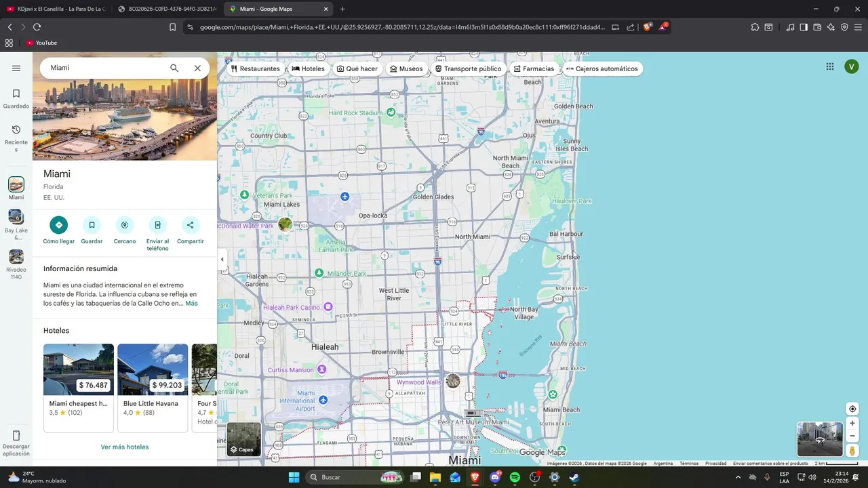Screen dimensions: 868x488
Task: Select the Farmacias filter chip
Action: coord(534,68)
